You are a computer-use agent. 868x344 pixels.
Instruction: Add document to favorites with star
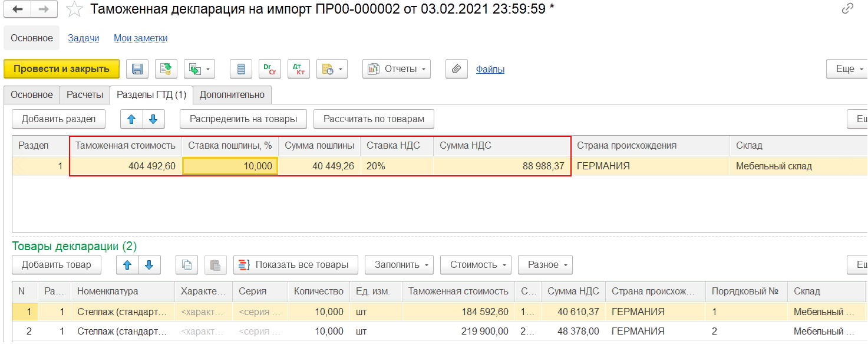coord(74,9)
